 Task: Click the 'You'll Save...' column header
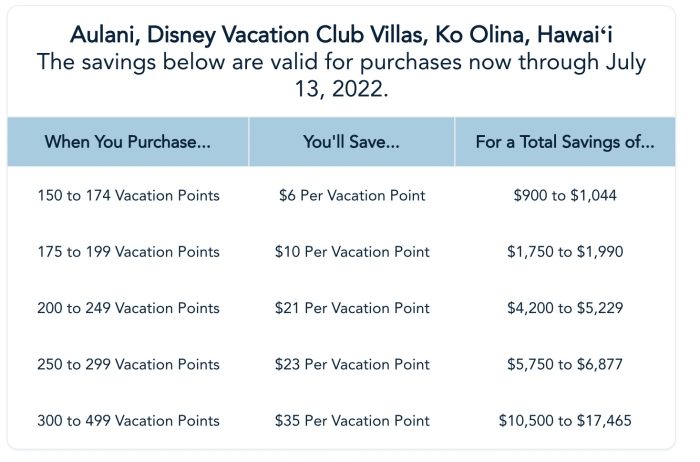point(351,142)
